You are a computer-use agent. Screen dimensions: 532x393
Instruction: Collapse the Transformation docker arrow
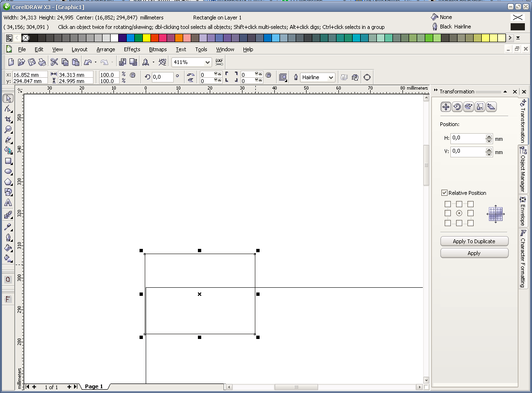coord(505,91)
